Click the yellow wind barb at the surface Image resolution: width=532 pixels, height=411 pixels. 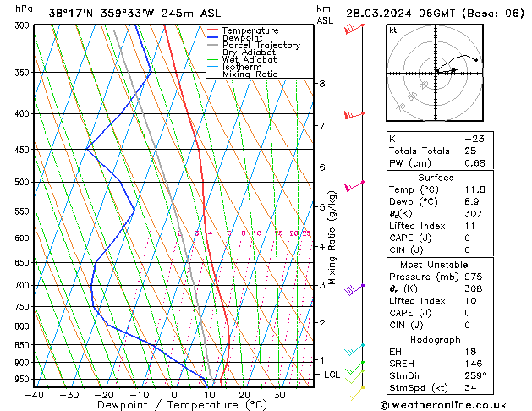pos(357,393)
